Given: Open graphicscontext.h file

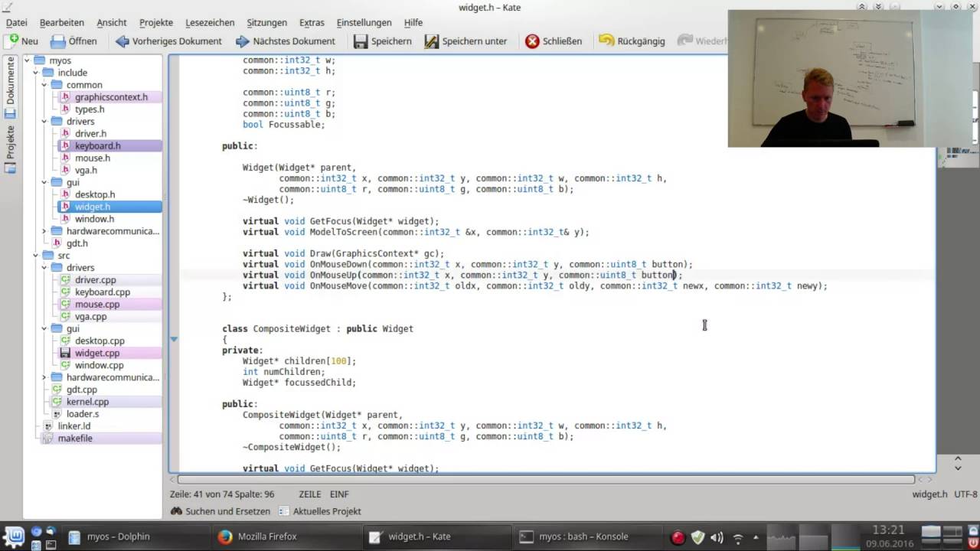Looking at the screenshot, I should click(x=110, y=97).
